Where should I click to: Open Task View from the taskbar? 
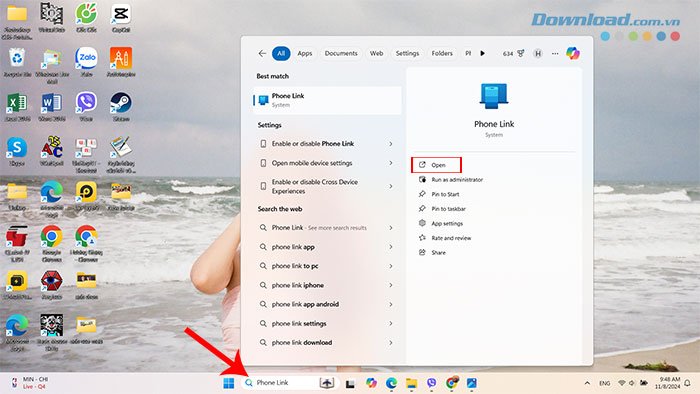coord(350,383)
